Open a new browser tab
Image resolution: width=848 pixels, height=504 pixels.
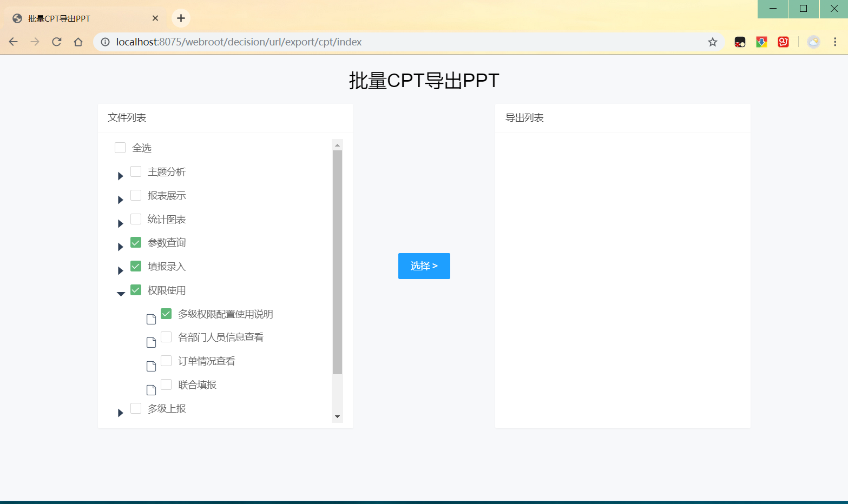(181, 18)
